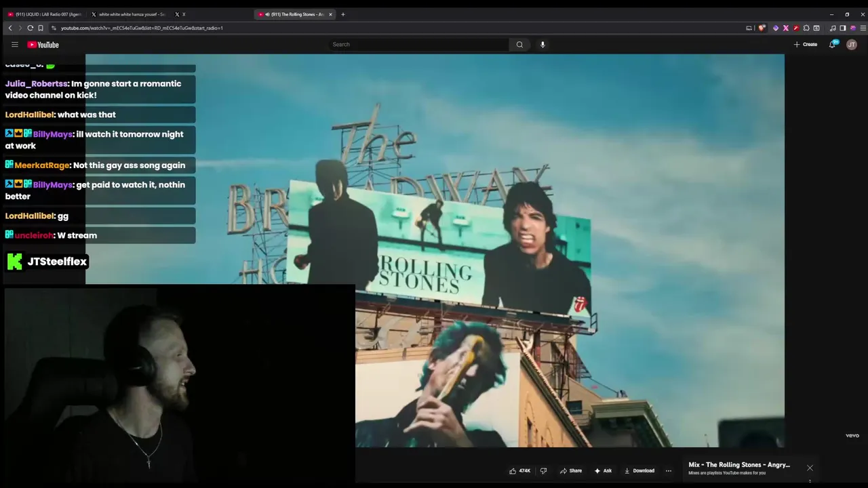Image resolution: width=868 pixels, height=488 pixels.
Task: Open the extensions puzzle-piece menu
Action: pyautogui.click(x=806, y=28)
